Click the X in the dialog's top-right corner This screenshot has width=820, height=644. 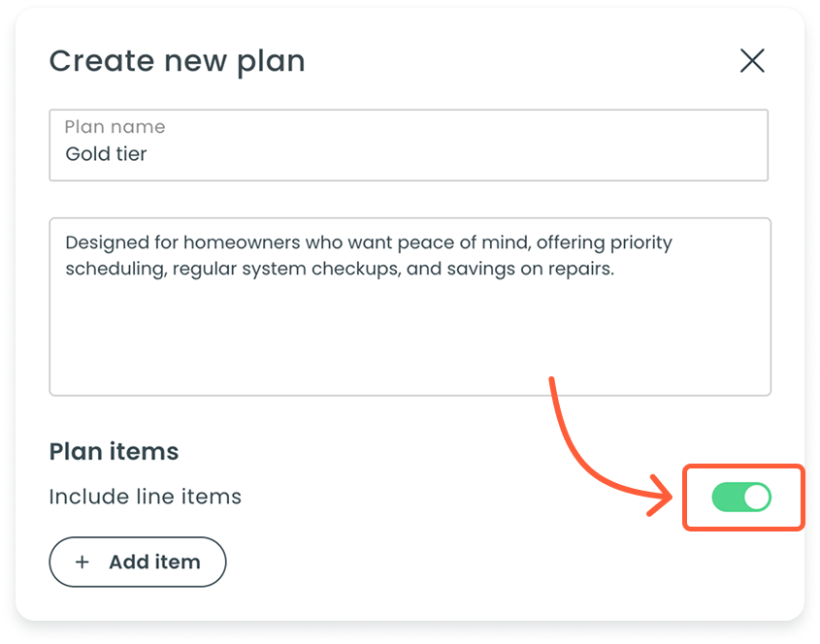(x=752, y=60)
